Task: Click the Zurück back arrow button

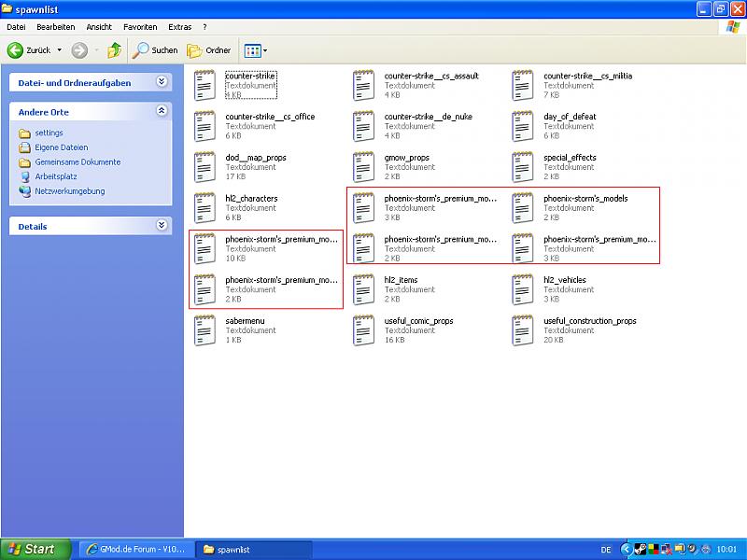Action: coord(28,50)
